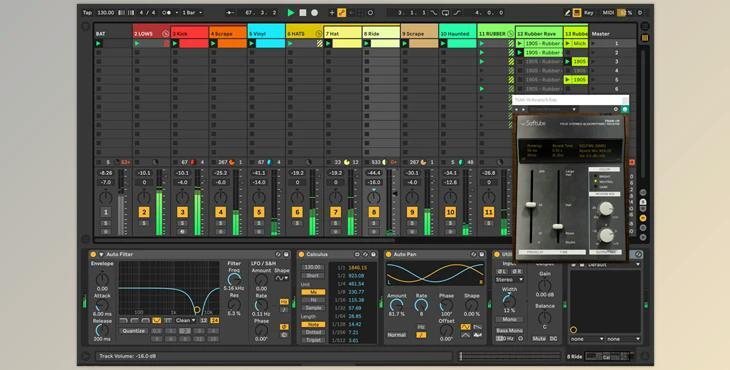Select Ms unit in Calculus device
The height and width of the screenshot is (370, 730).
pos(313,292)
